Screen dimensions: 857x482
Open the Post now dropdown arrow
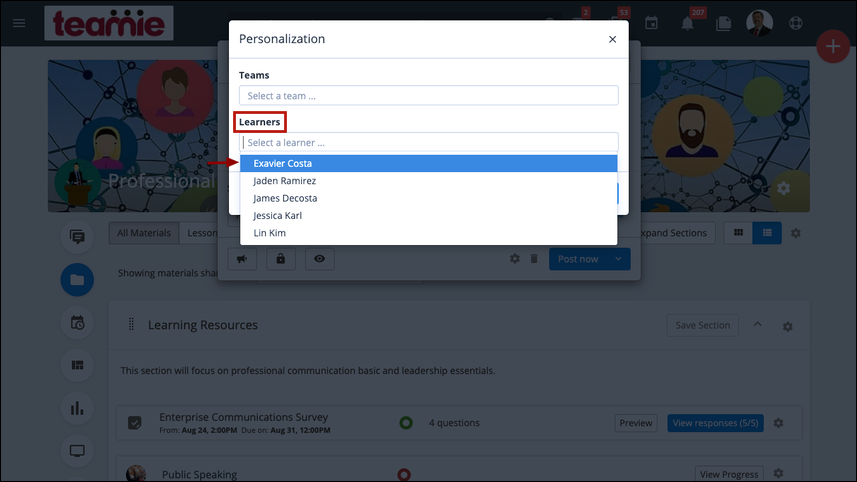pyautogui.click(x=618, y=259)
